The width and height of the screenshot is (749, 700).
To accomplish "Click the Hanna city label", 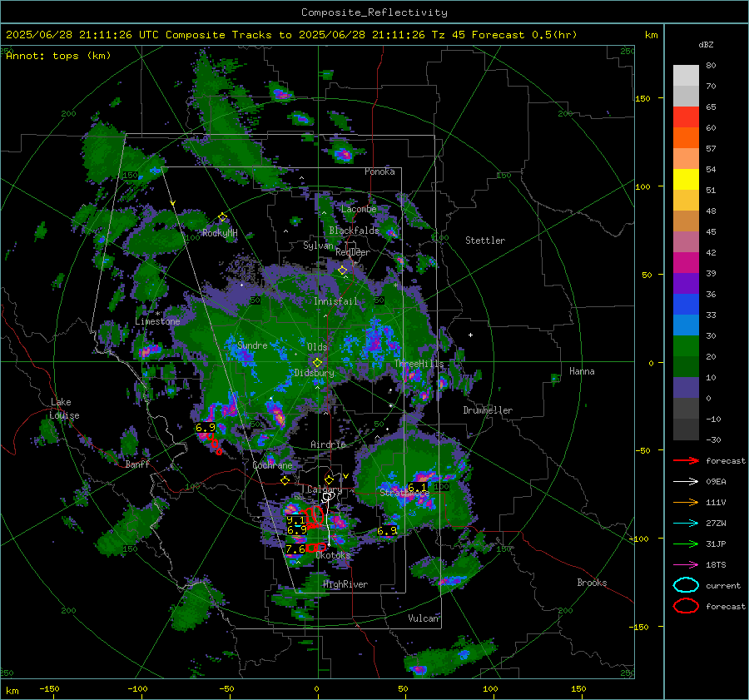I will click(x=582, y=371).
